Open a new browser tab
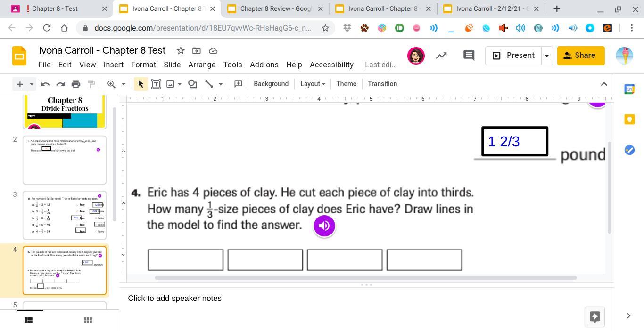 557,8
